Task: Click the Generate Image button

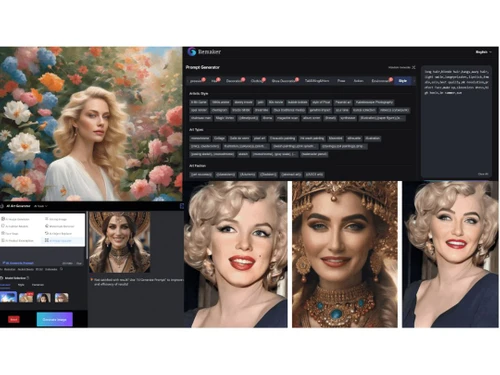Action: pos(55,319)
